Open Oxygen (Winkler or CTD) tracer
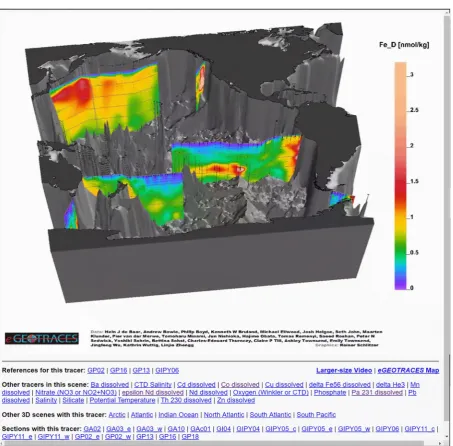453x446 pixels. pos(271,392)
